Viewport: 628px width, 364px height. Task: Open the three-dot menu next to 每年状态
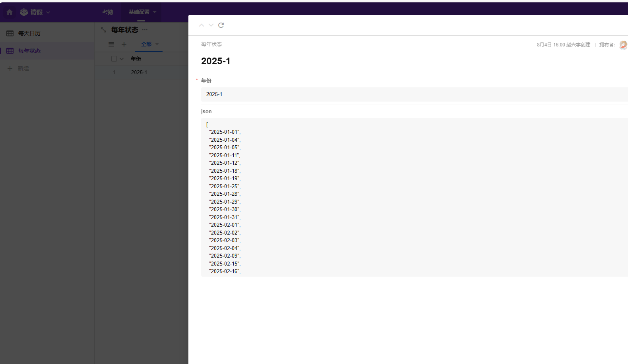[x=145, y=30]
